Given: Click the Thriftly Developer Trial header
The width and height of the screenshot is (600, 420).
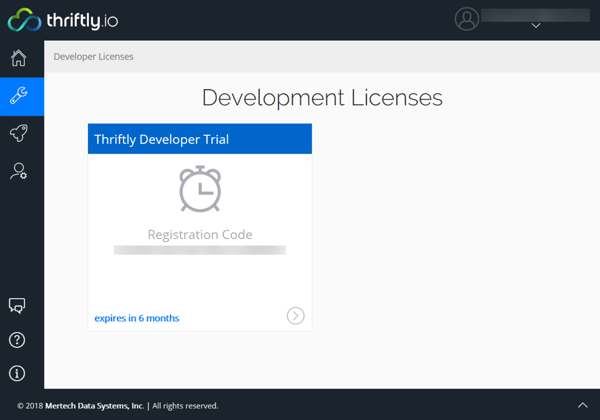Looking at the screenshot, I should [x=200, y=139].
